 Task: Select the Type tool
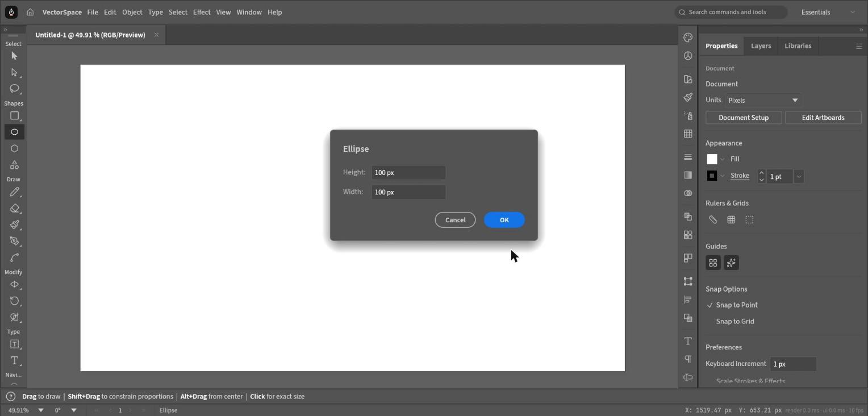(14, 360)
